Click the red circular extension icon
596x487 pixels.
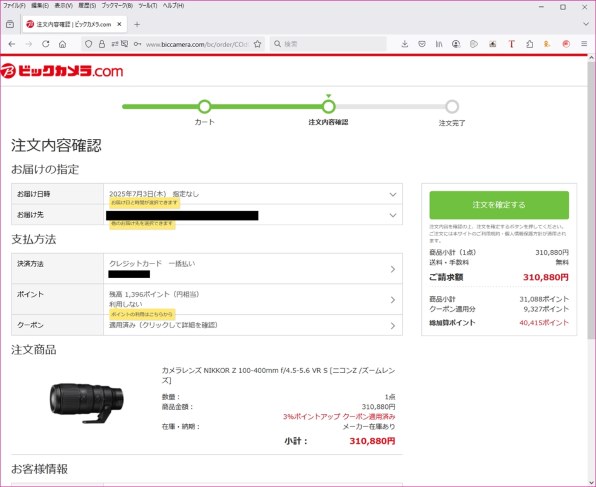[x=566, y=44]
